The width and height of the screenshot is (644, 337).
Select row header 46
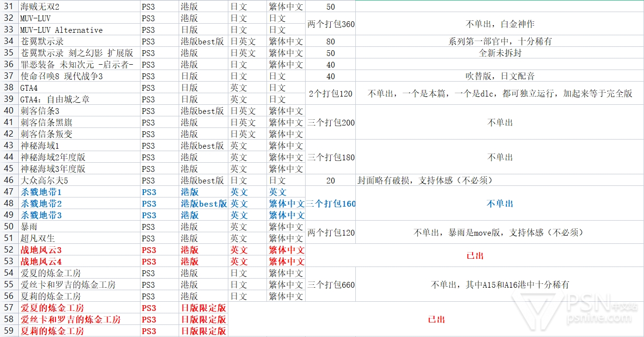[x=9, y=181]
